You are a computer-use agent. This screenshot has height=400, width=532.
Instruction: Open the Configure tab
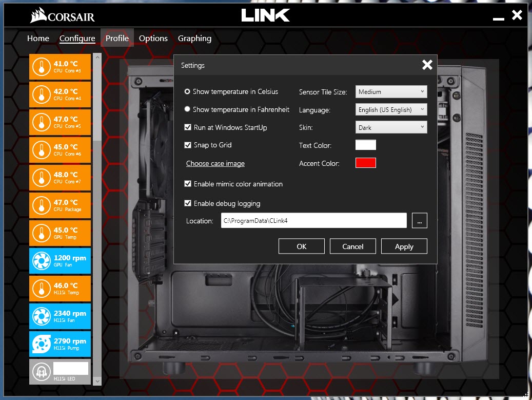click(x=77, y=39)
